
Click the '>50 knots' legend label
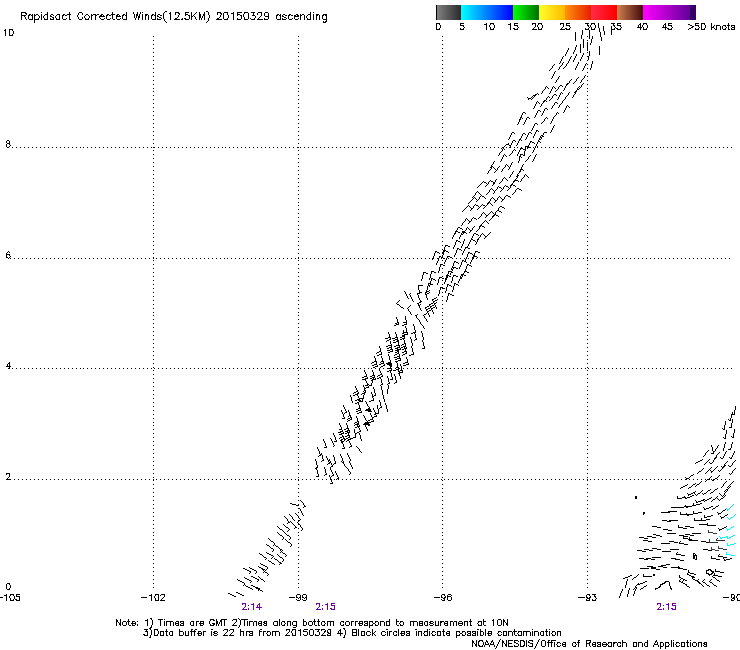coord(711,27)
